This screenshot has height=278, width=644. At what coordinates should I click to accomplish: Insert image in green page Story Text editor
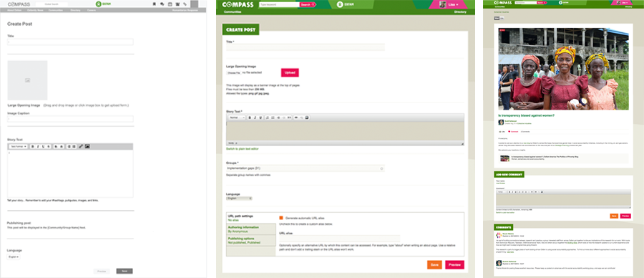coord(307,118)
